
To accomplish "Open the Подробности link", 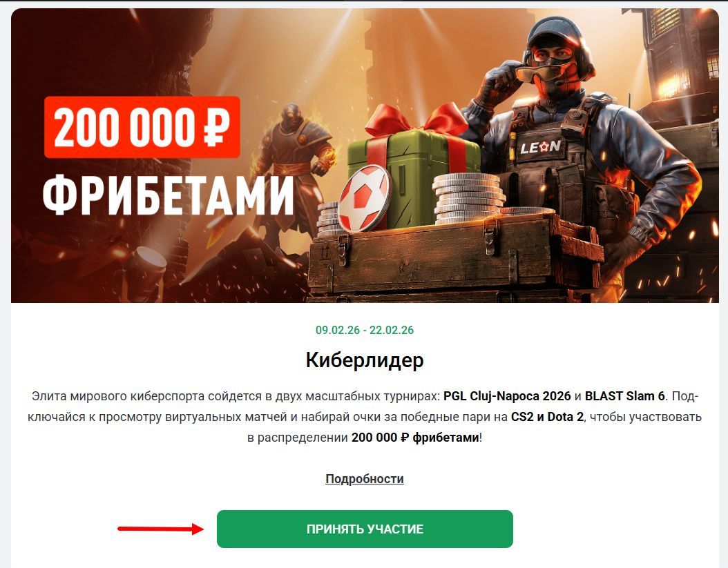I will [x=365, y=479].
